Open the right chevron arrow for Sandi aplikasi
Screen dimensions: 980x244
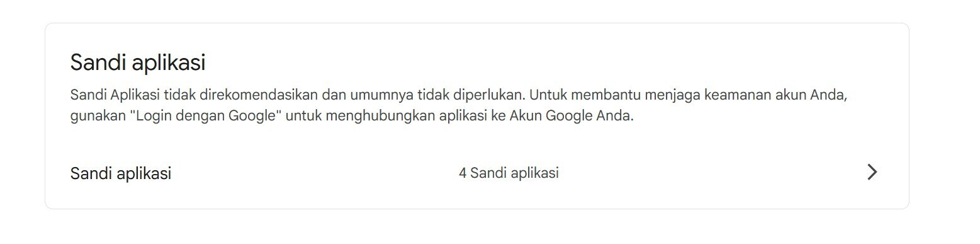pos(872,172)
